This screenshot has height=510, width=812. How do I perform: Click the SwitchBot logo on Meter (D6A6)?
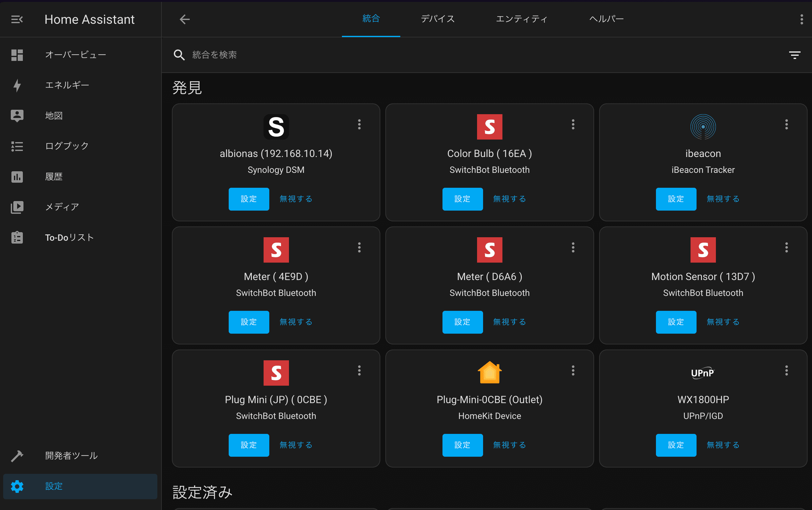pos(489,250)
